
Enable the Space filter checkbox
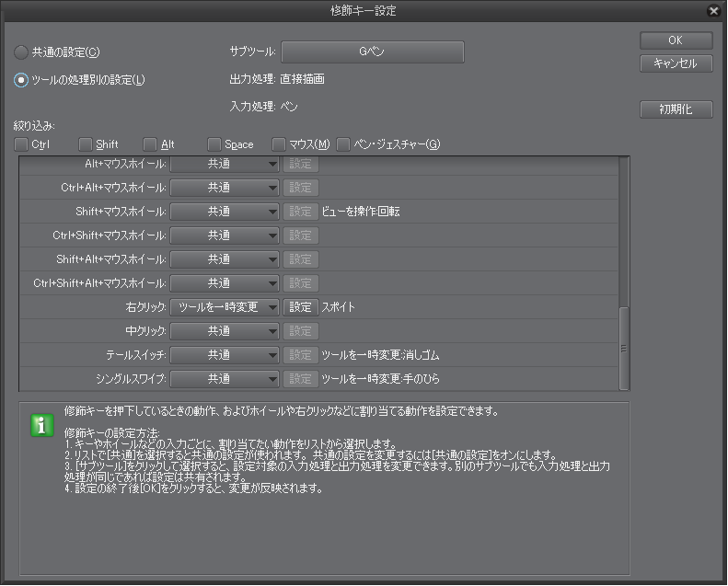click(214, 144)
